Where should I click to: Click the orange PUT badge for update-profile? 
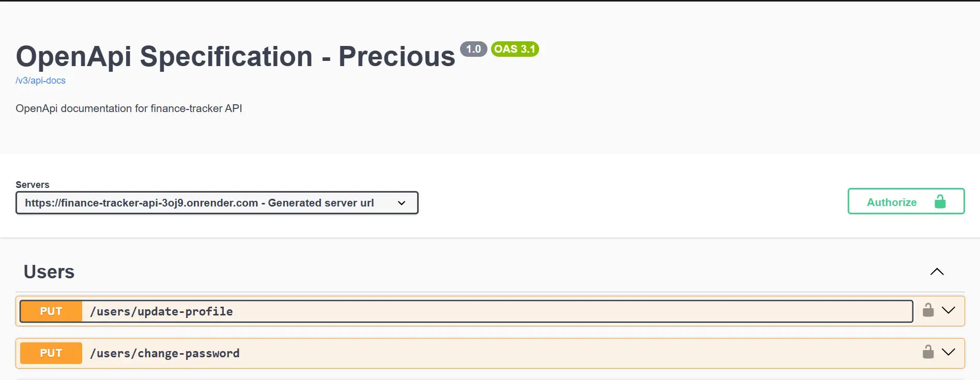pos(51,311)
